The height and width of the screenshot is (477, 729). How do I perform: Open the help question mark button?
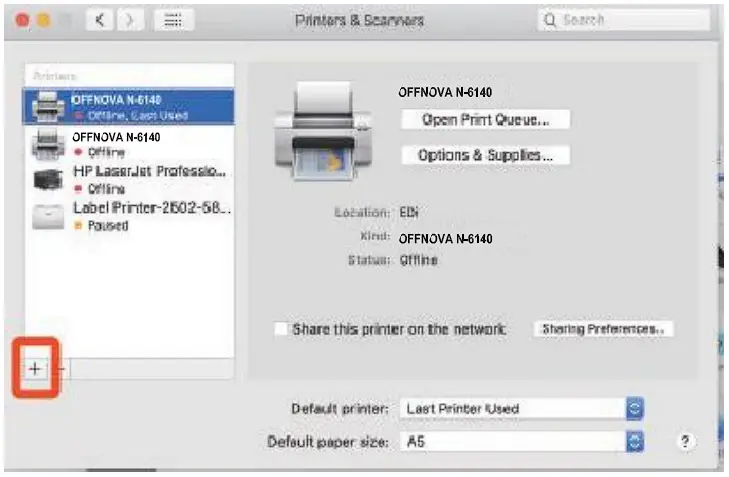(685, 441)
